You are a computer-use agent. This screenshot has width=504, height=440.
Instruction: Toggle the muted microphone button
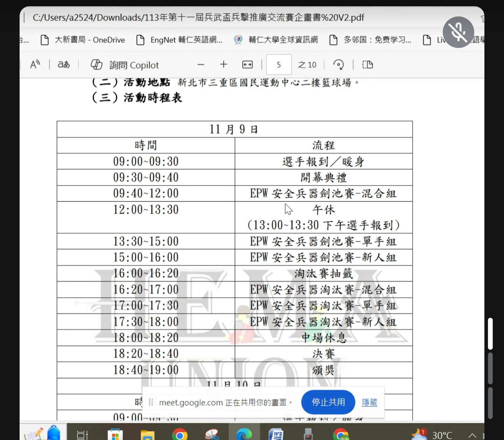click(458, 32)
